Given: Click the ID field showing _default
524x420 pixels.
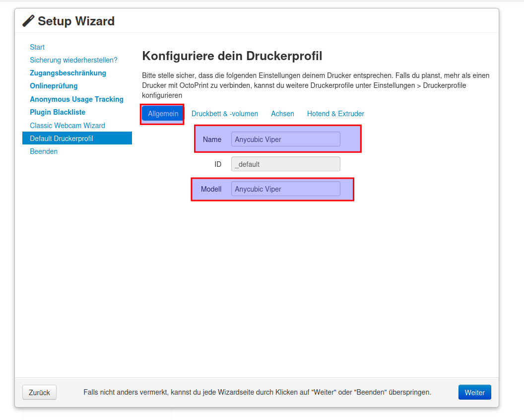Looking at the screenshot, I should (x=285, y=164).
